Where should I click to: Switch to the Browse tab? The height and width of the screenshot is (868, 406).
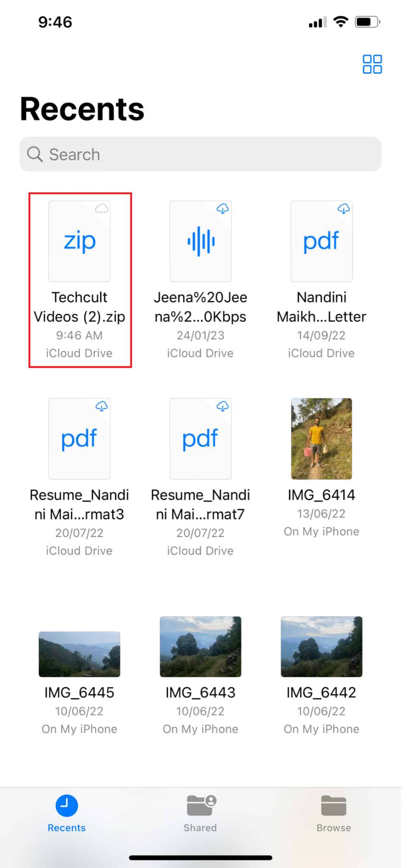pos(334,814)
